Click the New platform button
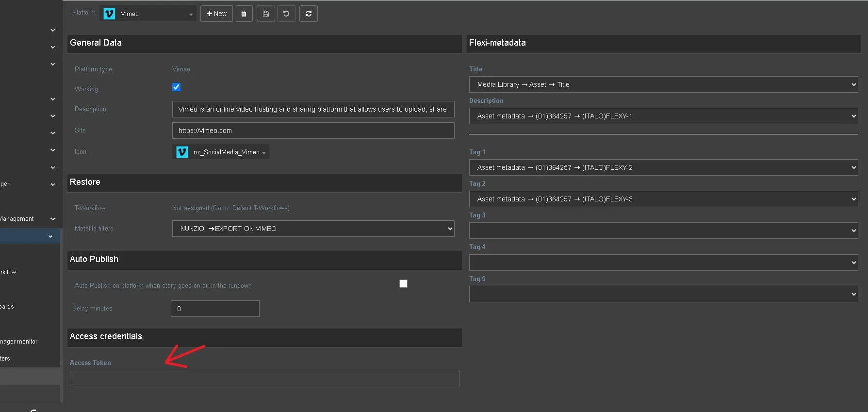This screenshot has width=868, height=412. click(x=216, y=14)
